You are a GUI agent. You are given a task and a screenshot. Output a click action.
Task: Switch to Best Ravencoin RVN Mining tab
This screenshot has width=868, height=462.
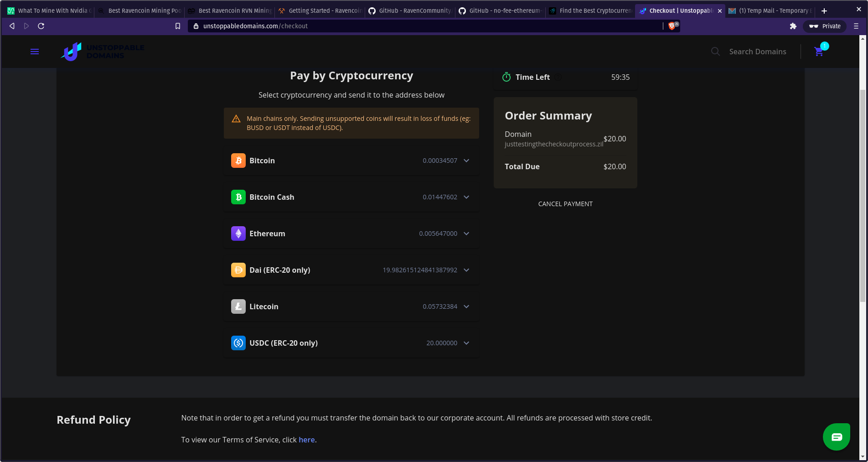click(230, 10)
